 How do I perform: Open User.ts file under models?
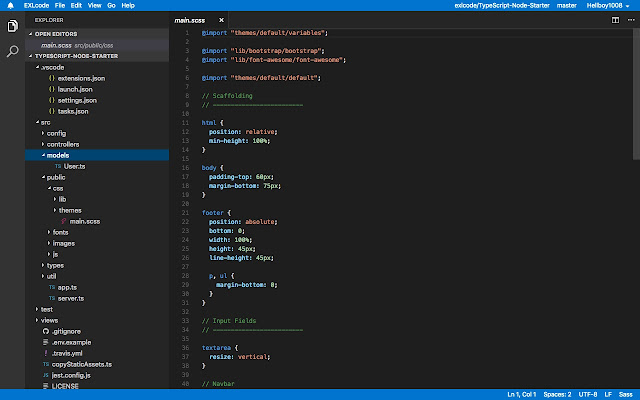point(73,166)
